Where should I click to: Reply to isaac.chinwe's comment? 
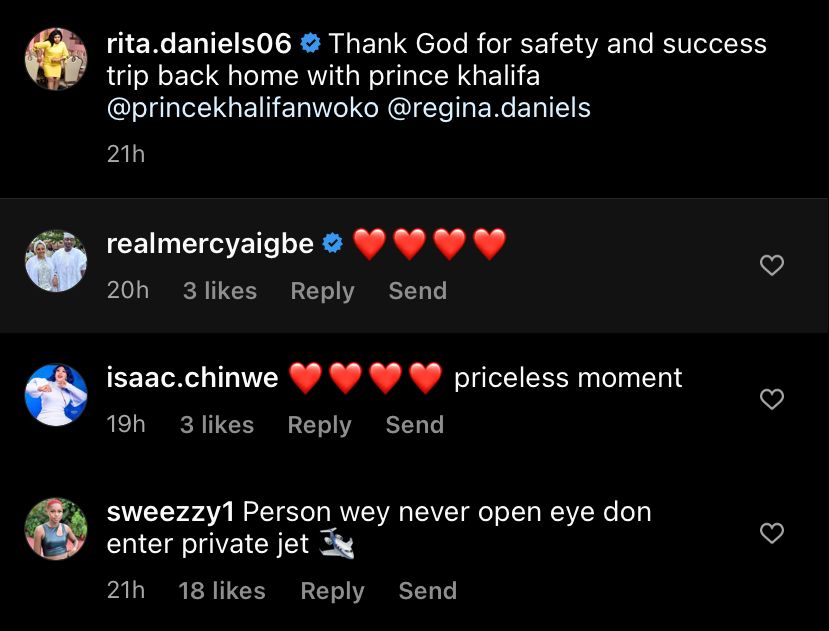319,425
